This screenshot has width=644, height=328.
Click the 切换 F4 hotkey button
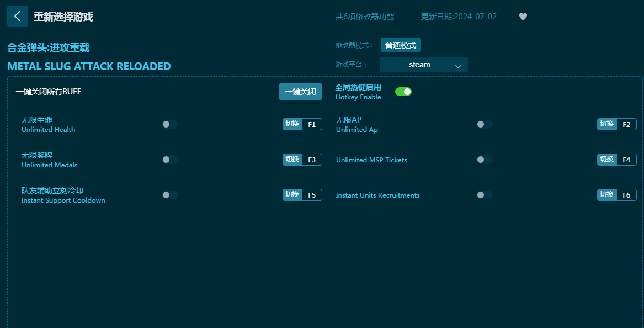[617, 160]
